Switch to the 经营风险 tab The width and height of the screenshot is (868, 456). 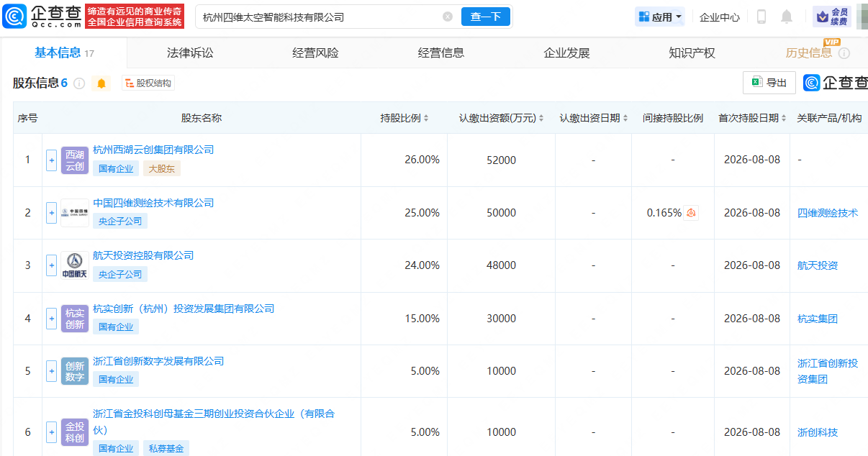pos(315,53)
